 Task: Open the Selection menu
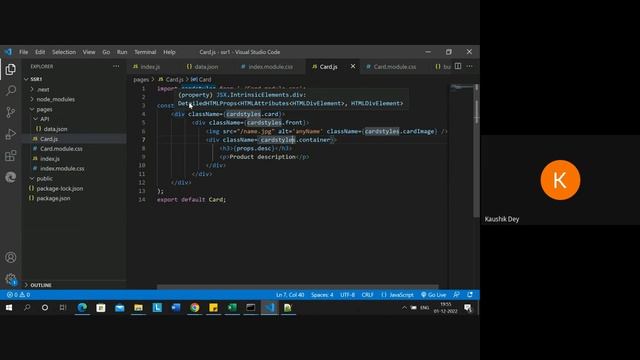(x=64, y=52)
